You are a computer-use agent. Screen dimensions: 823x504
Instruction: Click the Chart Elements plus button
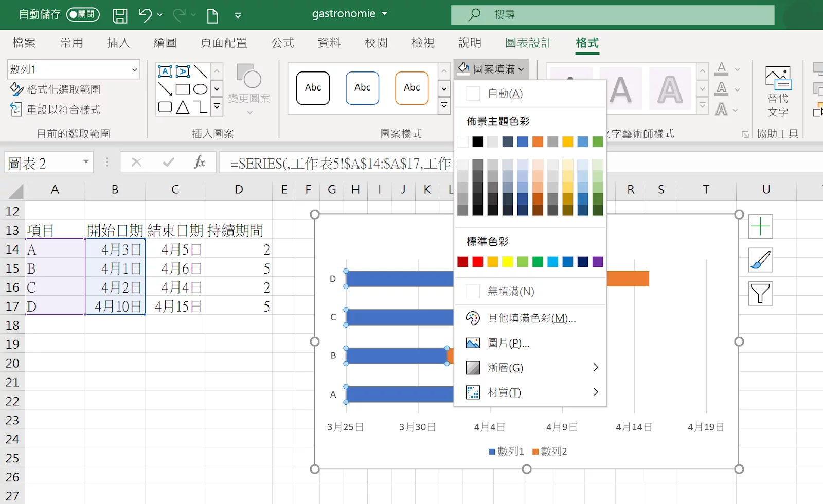(760, 226)
